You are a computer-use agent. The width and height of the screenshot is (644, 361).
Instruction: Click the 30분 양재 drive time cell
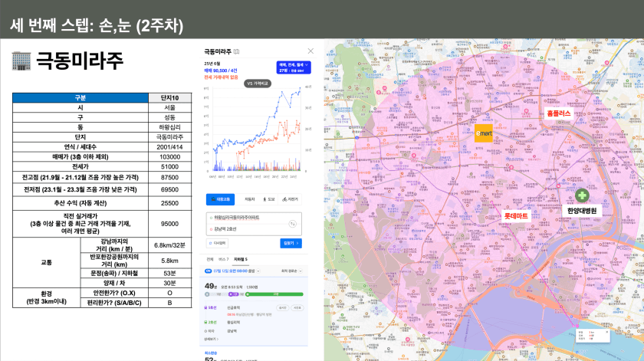pos(169,283)
